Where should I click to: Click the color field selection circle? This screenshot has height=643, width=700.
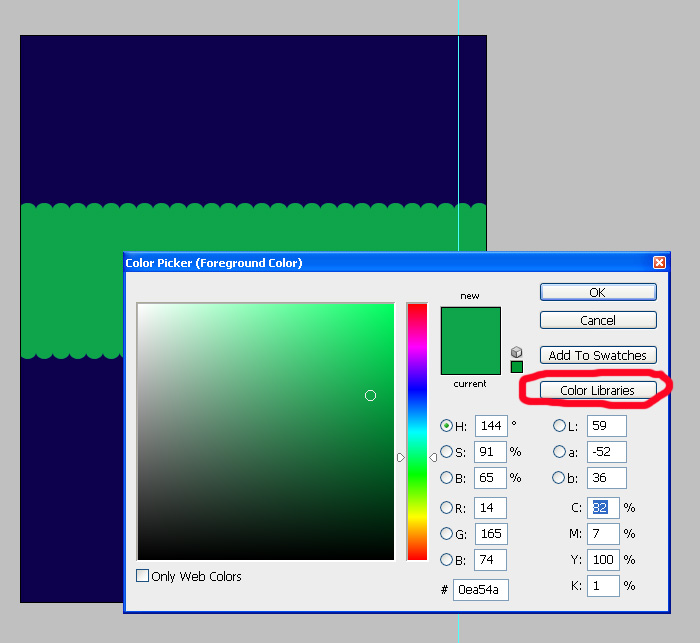coord(370,395)
